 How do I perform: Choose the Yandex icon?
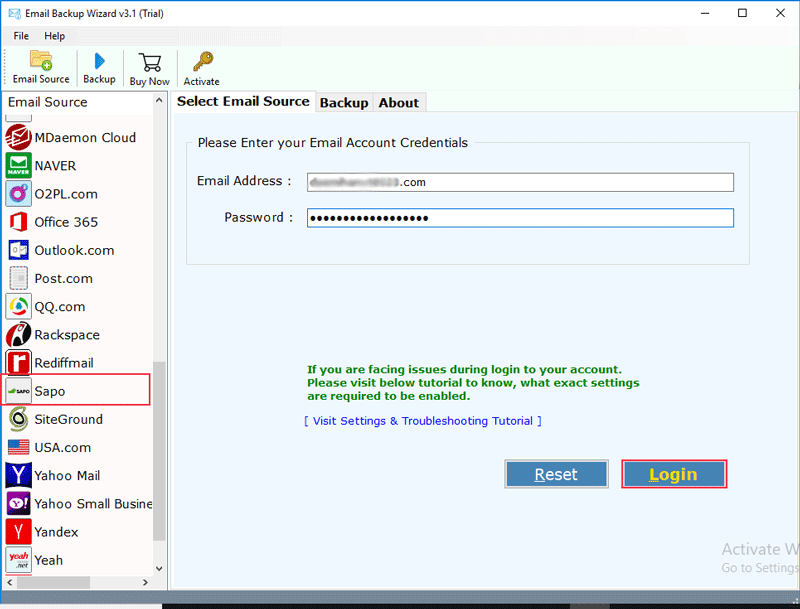(18, 532)
